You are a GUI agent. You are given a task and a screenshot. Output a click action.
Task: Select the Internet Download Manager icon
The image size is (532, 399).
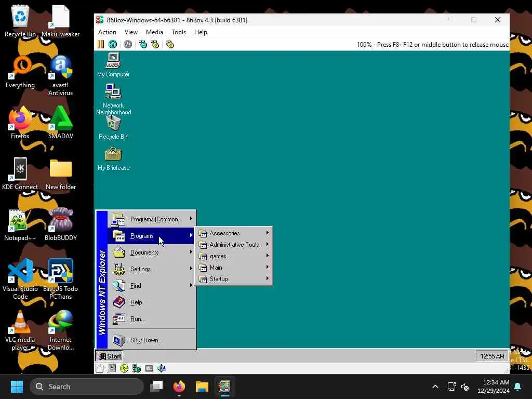[x=61, y=330]
